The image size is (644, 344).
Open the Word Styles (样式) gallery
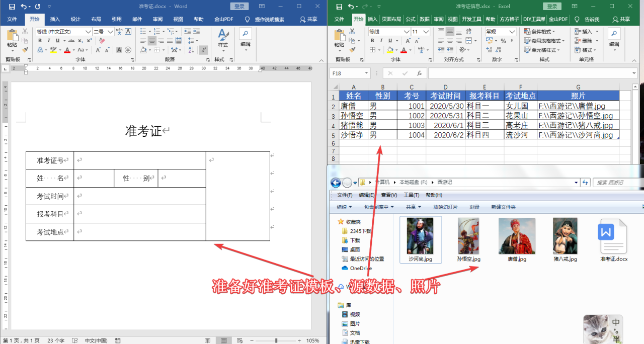pyautogui.click(x=223, y=39)
